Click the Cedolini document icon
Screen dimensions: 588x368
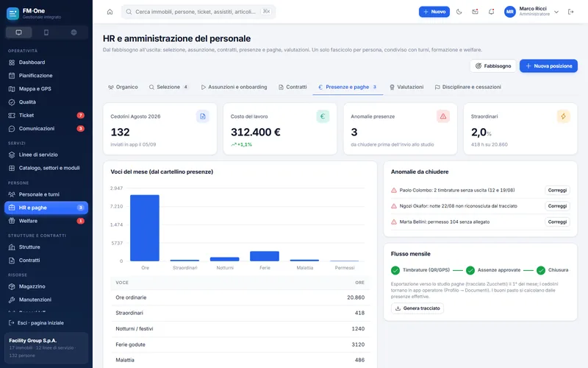(203, 116)
